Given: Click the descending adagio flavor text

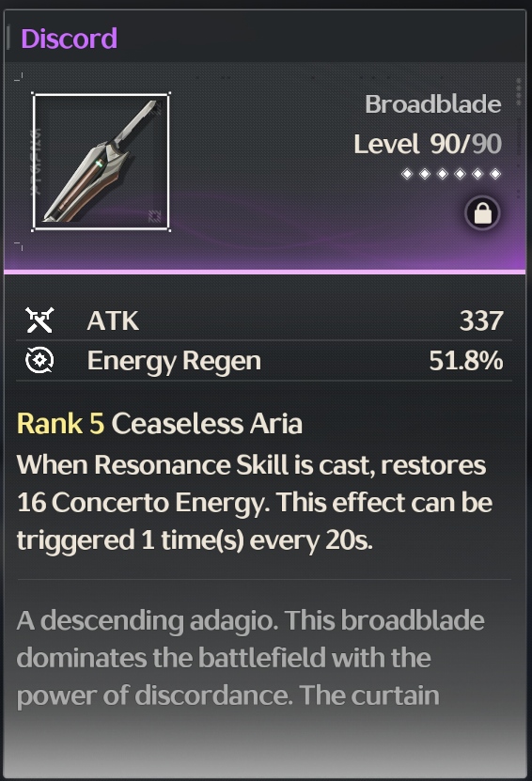Looking at the screenshot, I should pos(251,658).
